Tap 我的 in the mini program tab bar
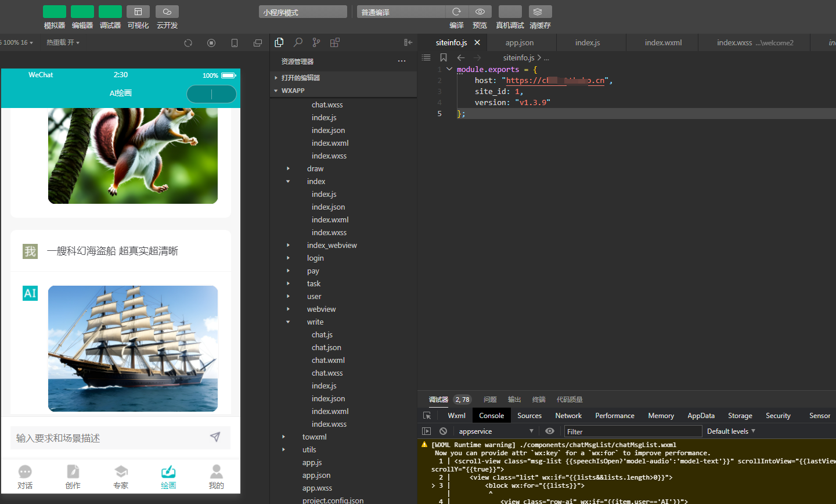836x504 pixels. click(216, 477)
